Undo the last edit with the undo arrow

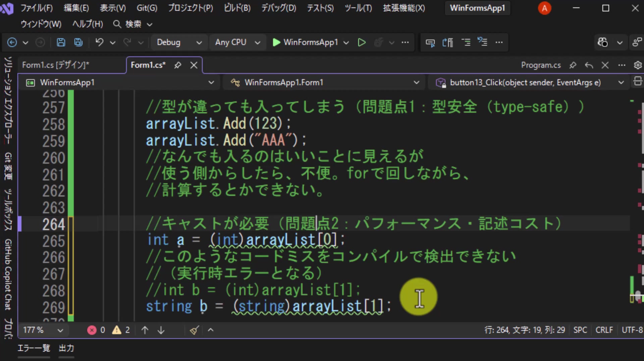click(99, 42)
